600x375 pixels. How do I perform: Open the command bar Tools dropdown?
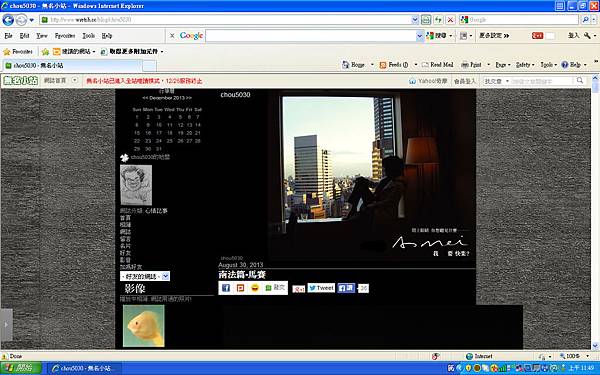pyautogui.click(x=548, y=65)
